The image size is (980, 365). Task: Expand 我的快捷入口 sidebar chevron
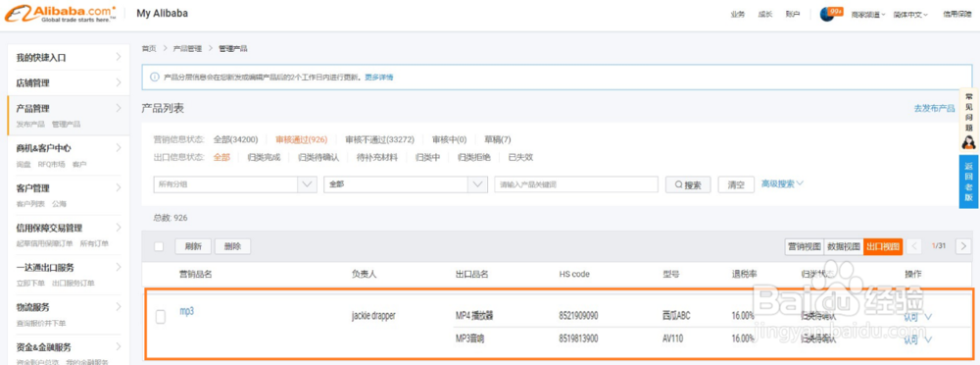tap(119, 57)
